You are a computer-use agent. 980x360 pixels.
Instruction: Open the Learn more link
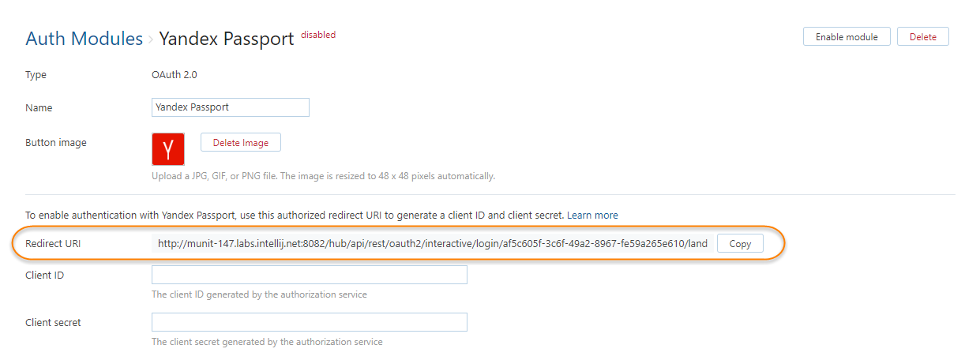point(592,215)
